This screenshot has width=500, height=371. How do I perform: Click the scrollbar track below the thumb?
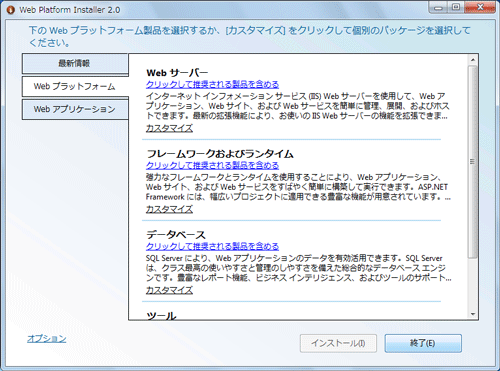[473, 283]
